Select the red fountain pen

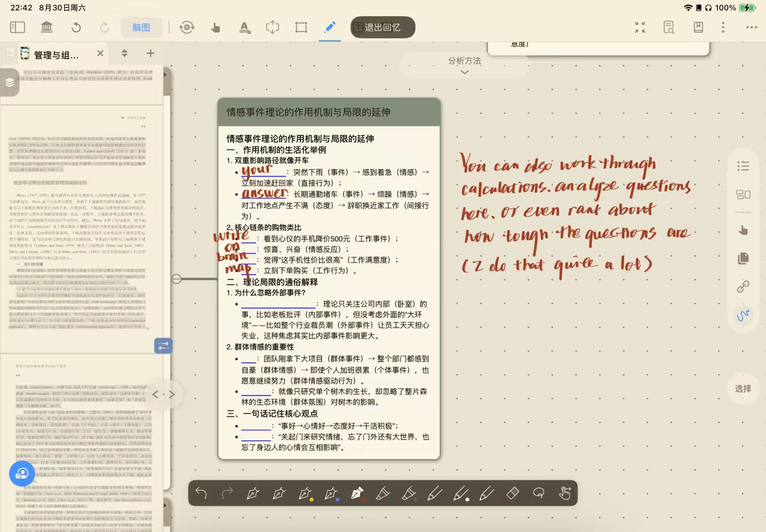(x=357, y=493)
